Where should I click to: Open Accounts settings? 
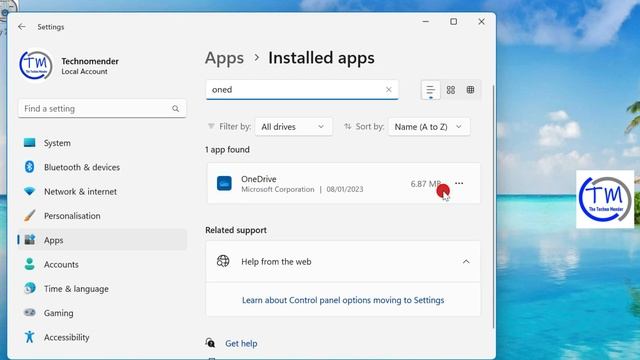102,264
